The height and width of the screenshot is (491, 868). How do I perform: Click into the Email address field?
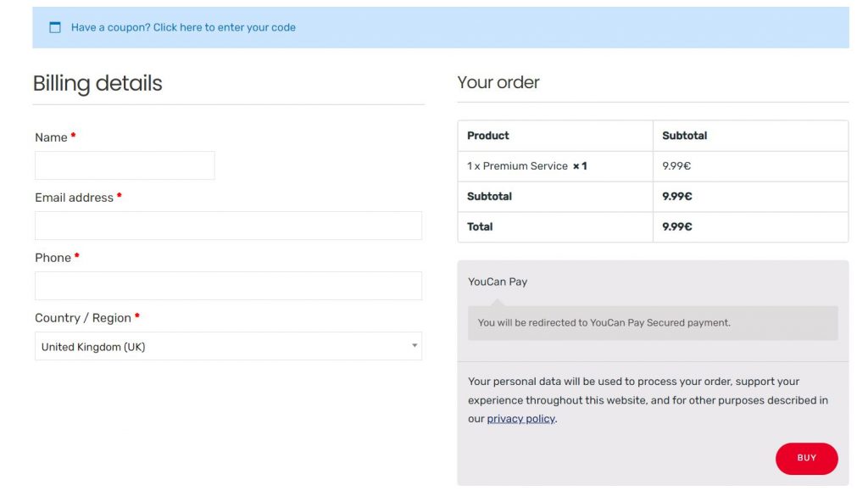tap(228, 226)
